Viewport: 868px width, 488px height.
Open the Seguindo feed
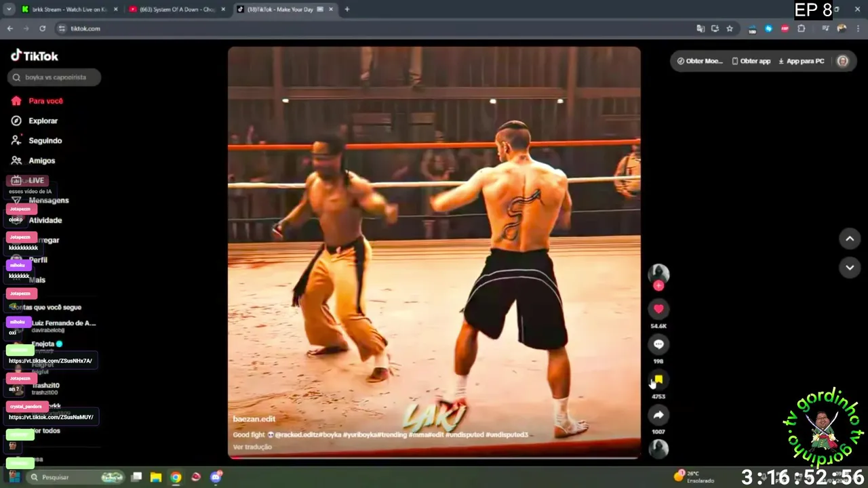point(37,140)
